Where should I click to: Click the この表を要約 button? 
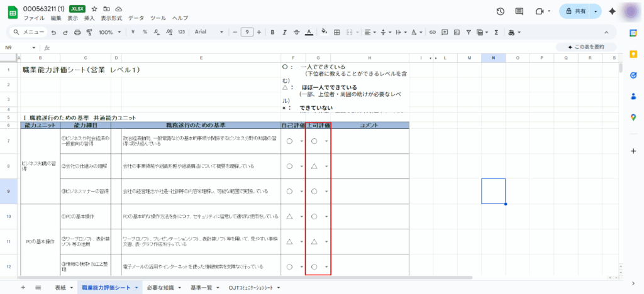click(x=585, y=47)
